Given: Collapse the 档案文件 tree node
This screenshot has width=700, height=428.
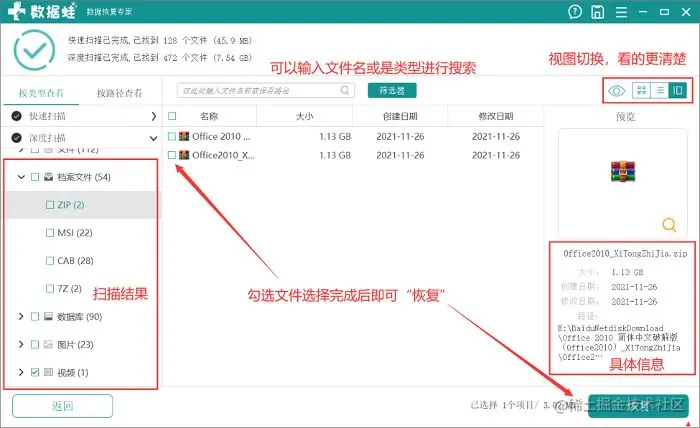Looking at the screenshot, I should [x=21, y=177].
